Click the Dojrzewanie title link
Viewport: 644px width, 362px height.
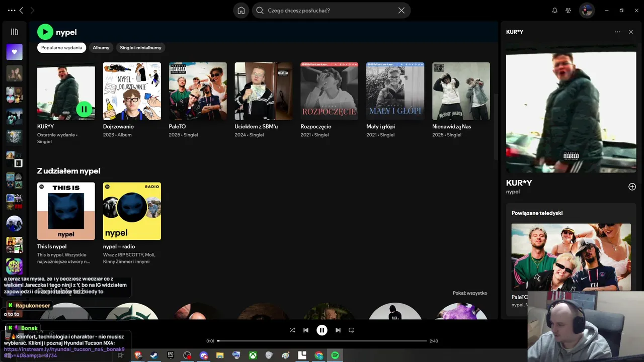(x=118, y=127)
